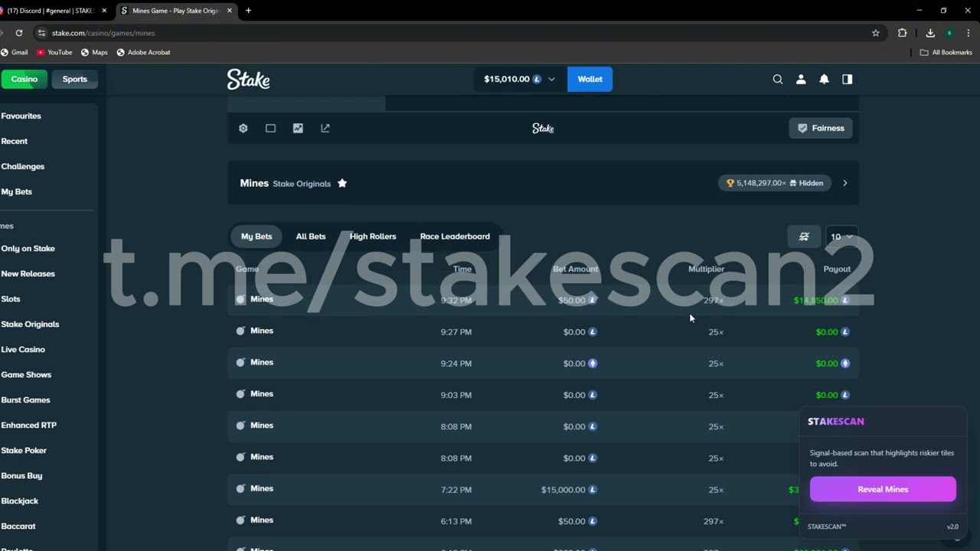Open the Mines bet from 7:22 PM

pyautogui.click(x=543, y=490)
